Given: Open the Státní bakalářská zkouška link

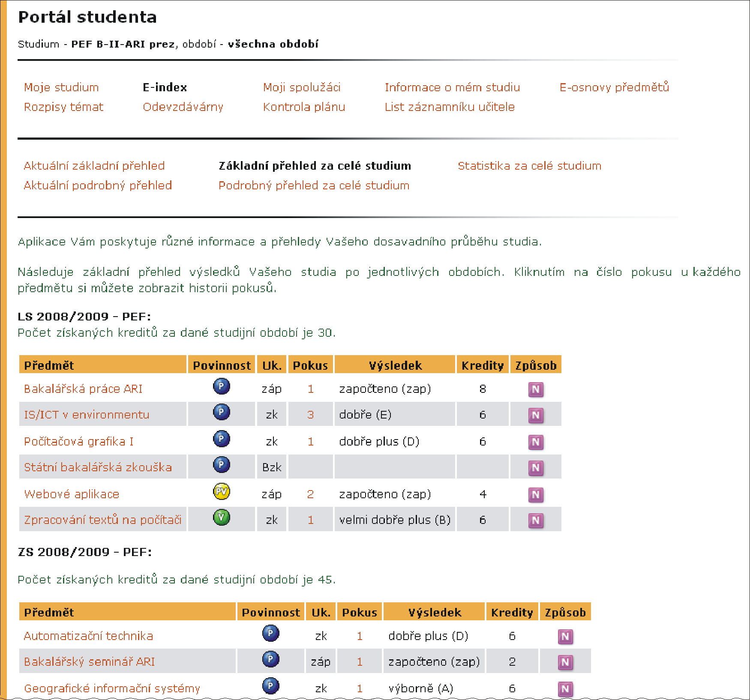Looking at the screenshot, I should pos(98,467).
